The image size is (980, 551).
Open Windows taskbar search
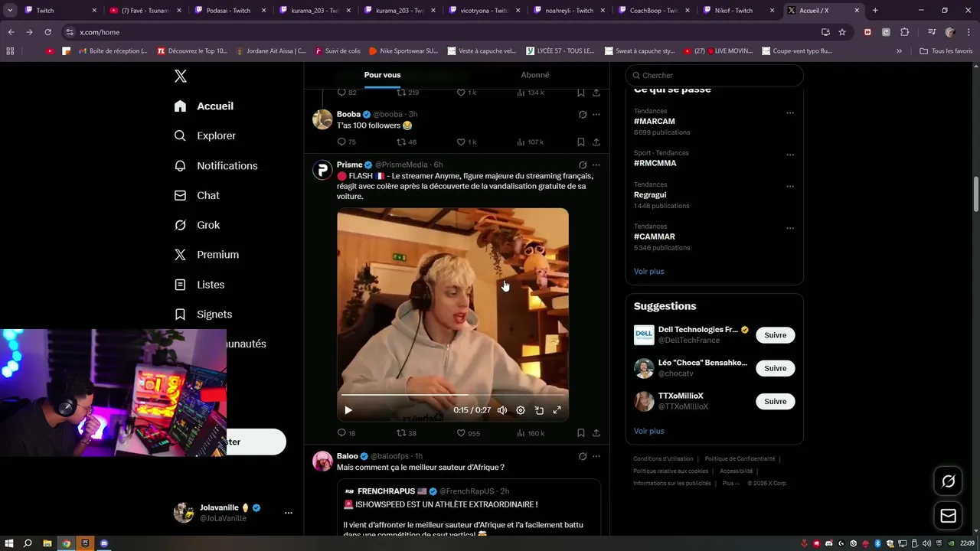tap(28, 543)
